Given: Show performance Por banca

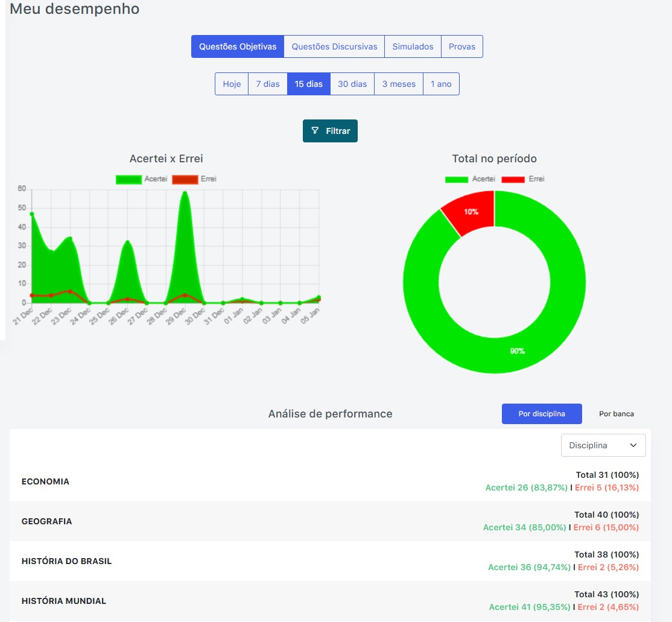Looking at the screenshot, I should coord(616,414).
